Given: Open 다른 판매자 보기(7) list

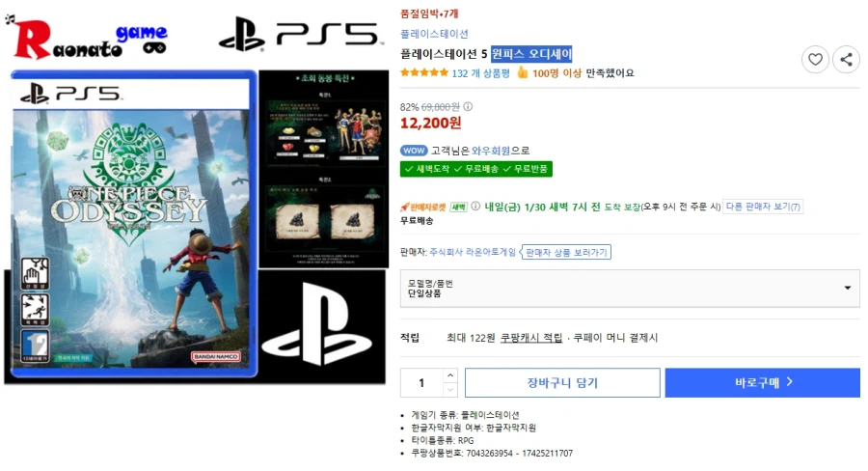Looking at the screenshot, I should [763, 207].
